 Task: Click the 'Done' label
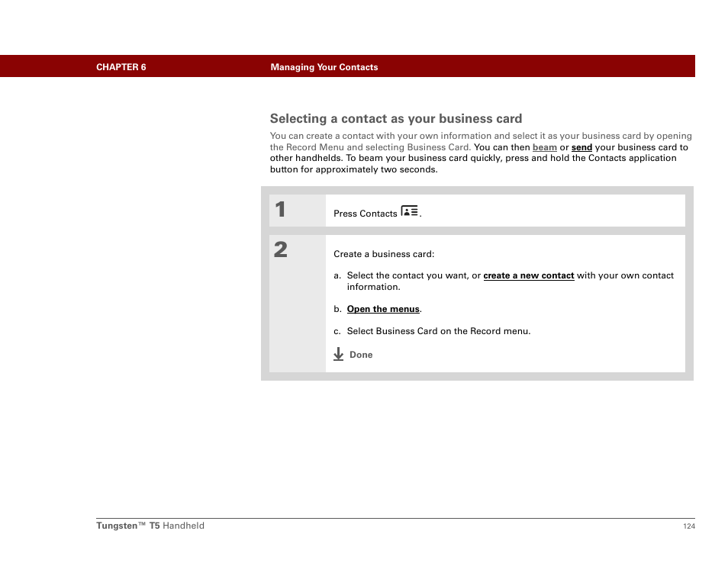(x=361, y=355)
